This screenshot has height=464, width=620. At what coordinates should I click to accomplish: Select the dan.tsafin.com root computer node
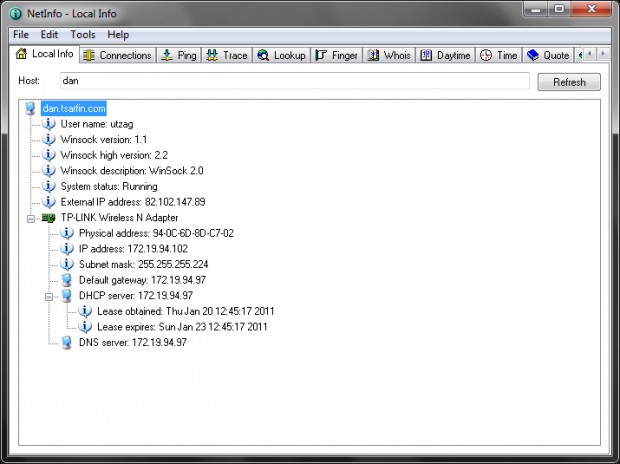(x=74, y=108)
